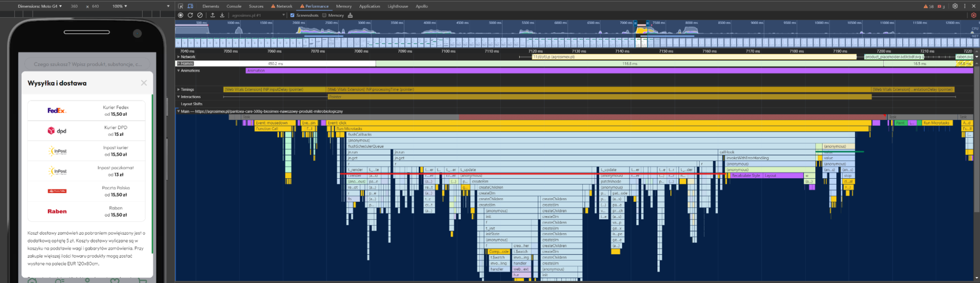
Task: Expand the Frames track
Action: pyautogui.click(x=179, y=63)
